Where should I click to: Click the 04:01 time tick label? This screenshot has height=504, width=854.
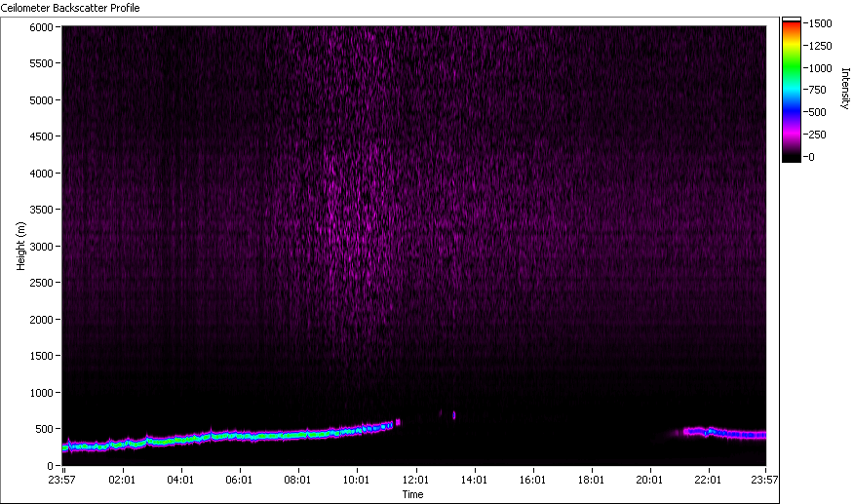click(180, 480)
